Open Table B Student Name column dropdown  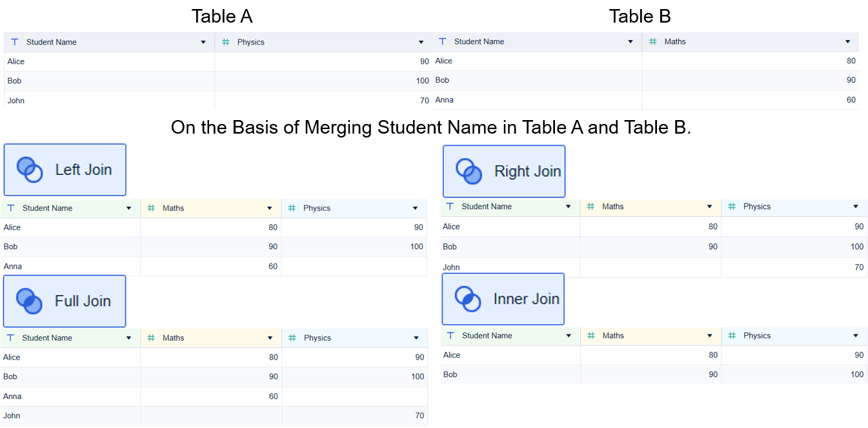(x=631, y=42)
